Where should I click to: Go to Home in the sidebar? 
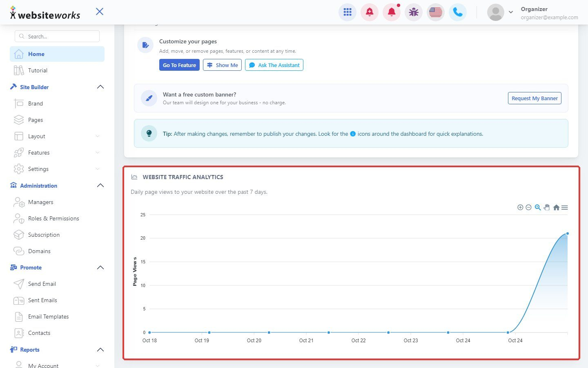(57, 54)
